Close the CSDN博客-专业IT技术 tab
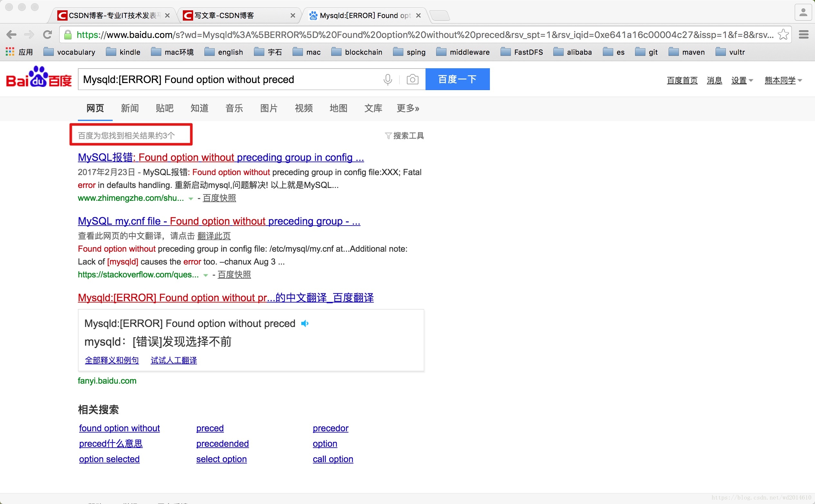 click(x=167, y=15)
